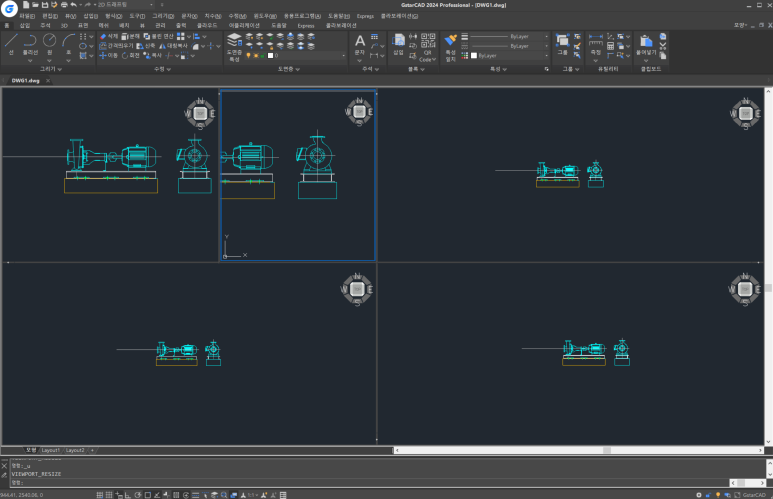Open the ByLayer color dropdown
Viewport: 773px width, 499px height.
coord(546,56)
